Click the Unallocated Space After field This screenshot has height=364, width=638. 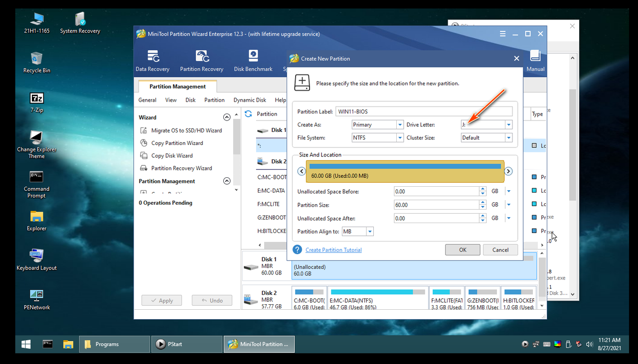pos(436,218)
